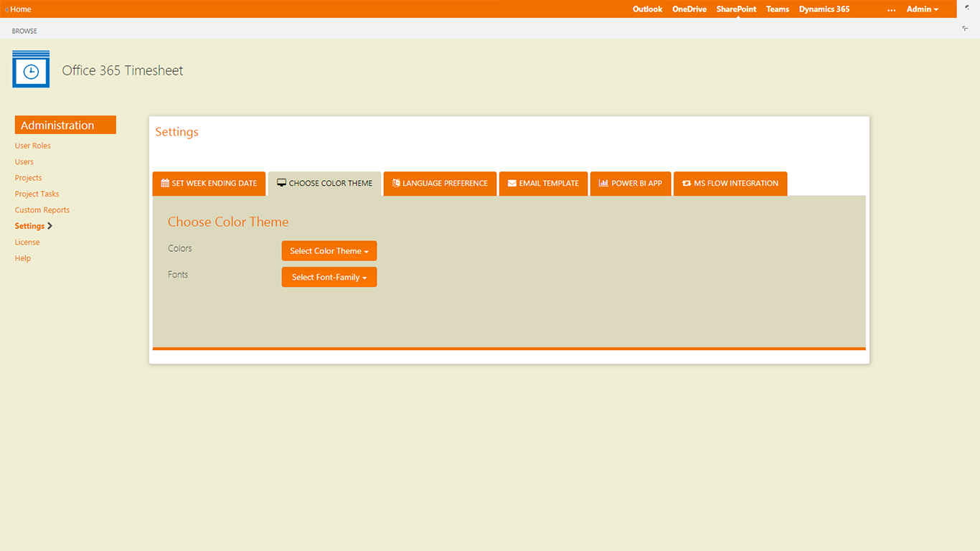980x551 pixels.
Task: Click the language icon on Language Preference tab
Action: [396, 183]
